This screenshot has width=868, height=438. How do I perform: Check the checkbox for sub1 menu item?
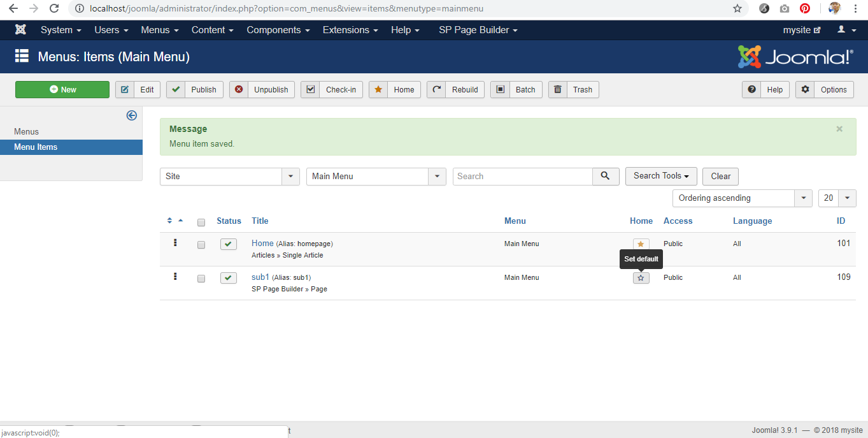(x=201, y=279)
